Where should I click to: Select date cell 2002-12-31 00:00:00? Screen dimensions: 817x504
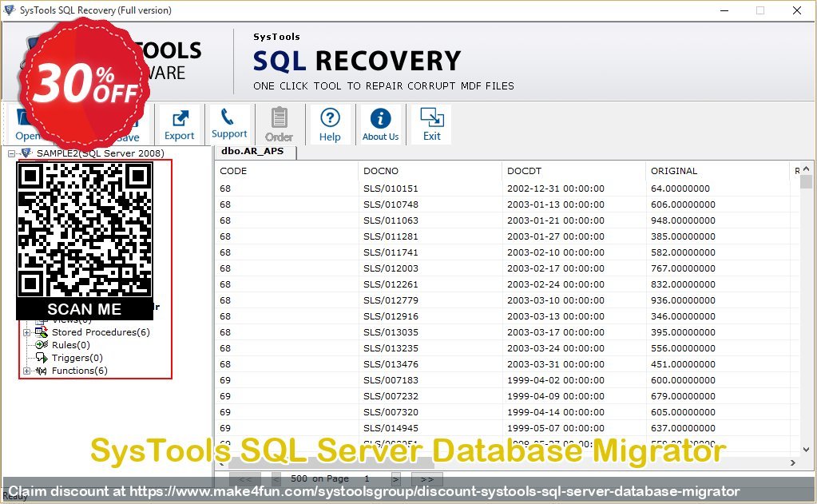tap(555, 189)
